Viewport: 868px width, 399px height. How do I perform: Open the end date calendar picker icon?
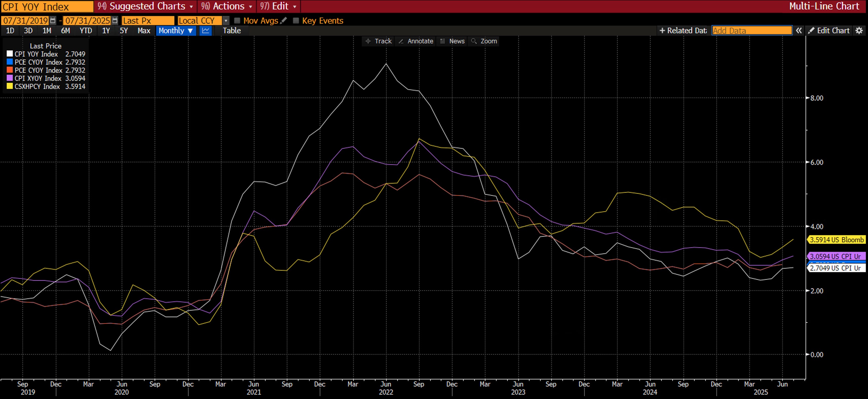115,21
